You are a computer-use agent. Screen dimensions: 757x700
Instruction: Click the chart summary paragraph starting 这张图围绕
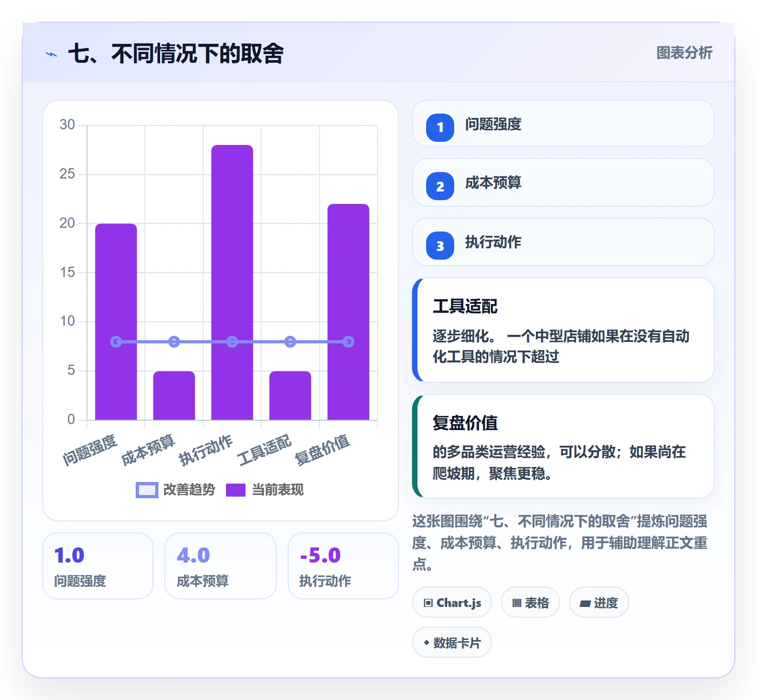[560, 543]
